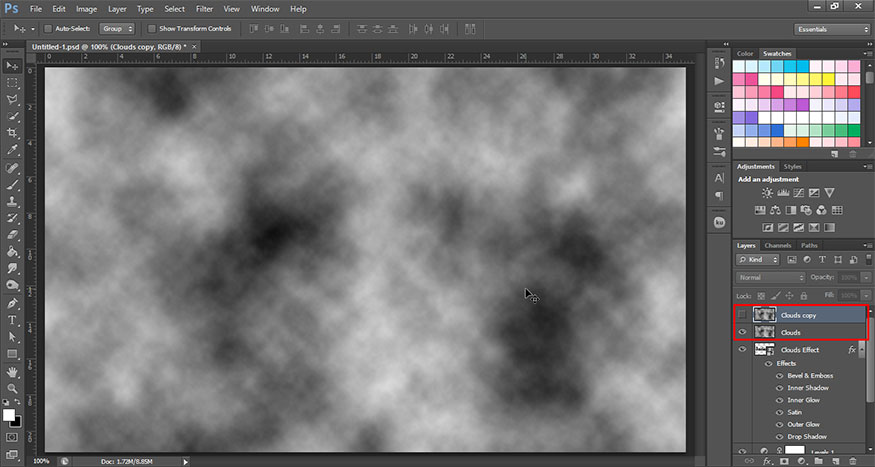Switch to the Channels tab
This screenshot has width=875, height=467.
pyautogui.click(x=777, y=245)
